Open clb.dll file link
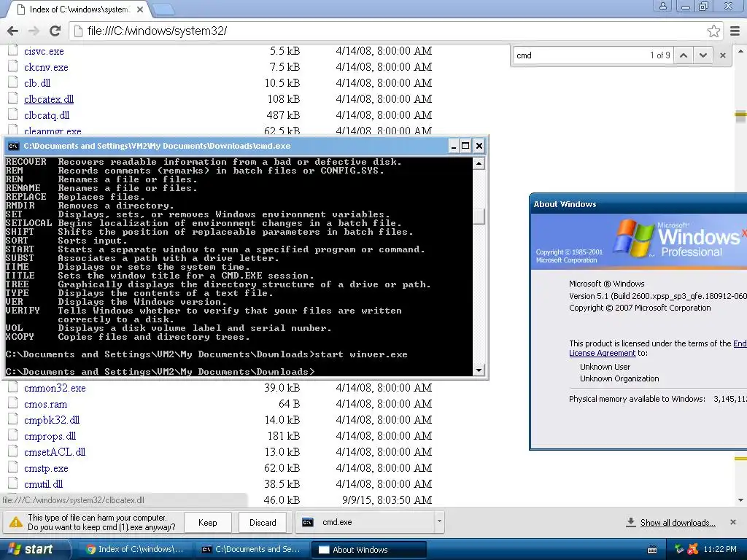Viewport: 747px width, 560px height. (37, 83)
